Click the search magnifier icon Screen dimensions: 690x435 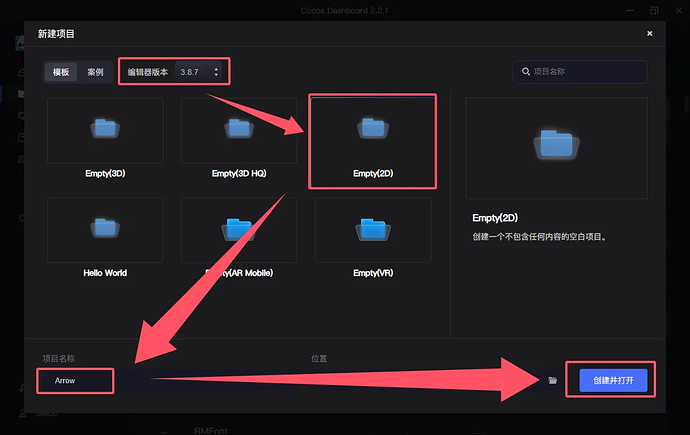tap(526, 71)
